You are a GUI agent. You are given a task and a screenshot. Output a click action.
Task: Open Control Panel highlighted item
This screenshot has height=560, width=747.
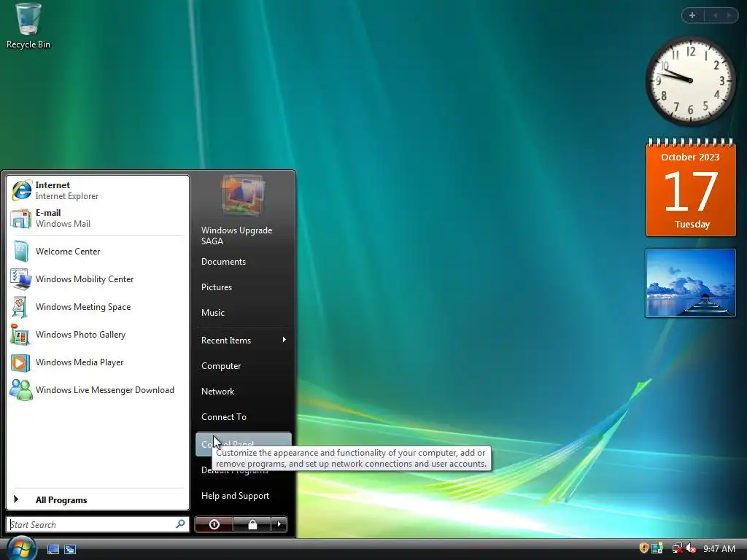pyautogui.click(x=243, y=444)
